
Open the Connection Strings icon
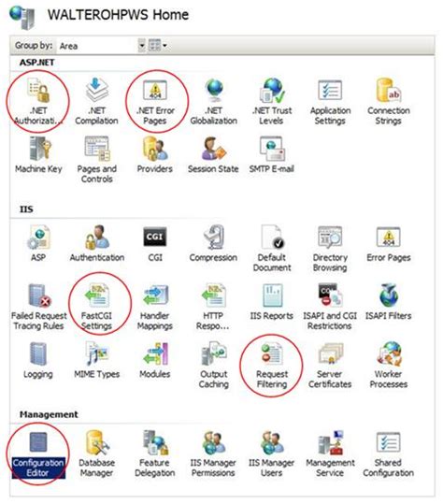pos(389,102)
